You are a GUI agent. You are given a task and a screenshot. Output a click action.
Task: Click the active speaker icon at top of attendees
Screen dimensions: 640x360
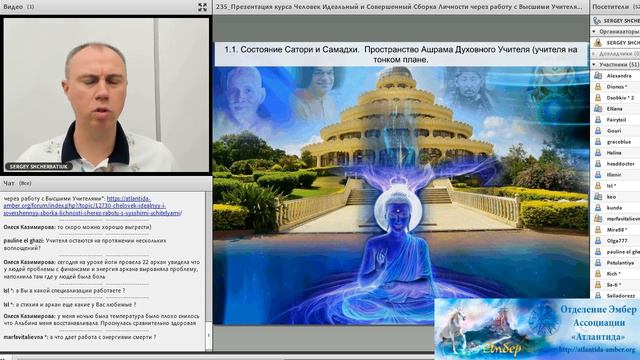pyautogui.click(x=597, y=20)
